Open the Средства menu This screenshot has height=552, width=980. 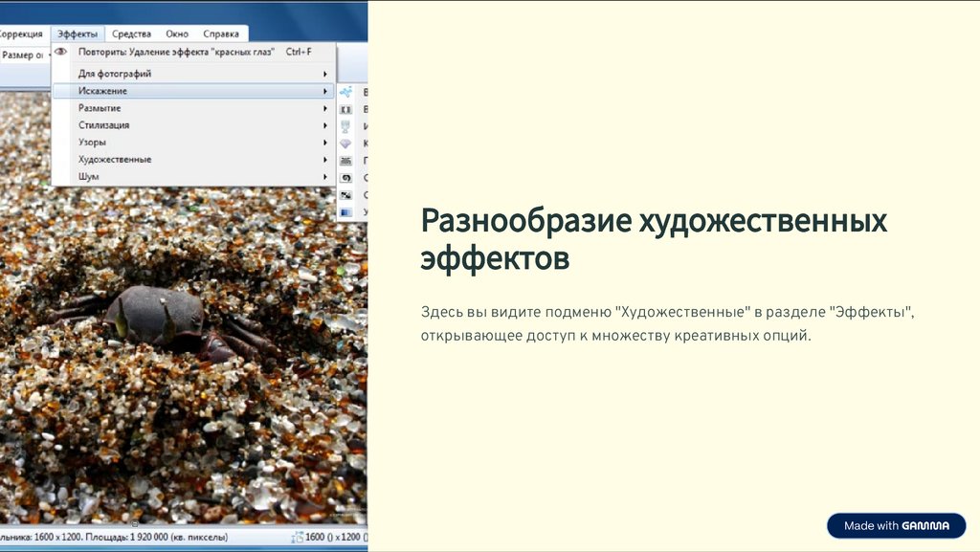(131, 33)
